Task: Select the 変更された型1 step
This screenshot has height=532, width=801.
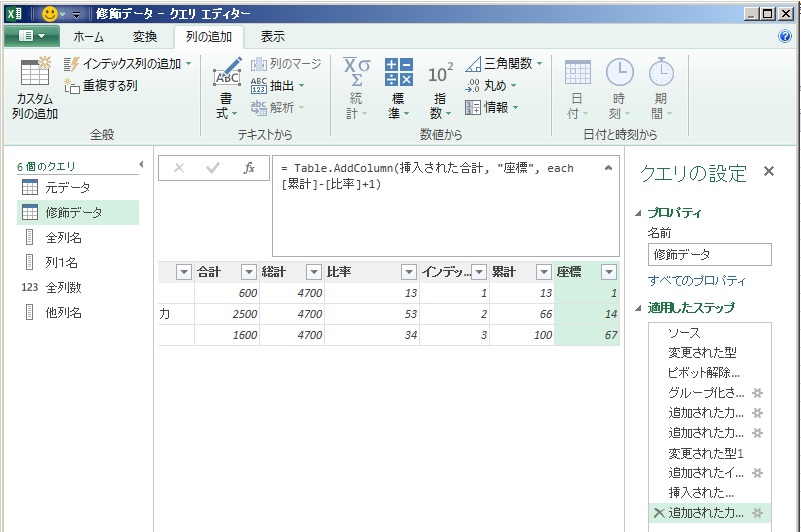Action: (x=710, y=453)
